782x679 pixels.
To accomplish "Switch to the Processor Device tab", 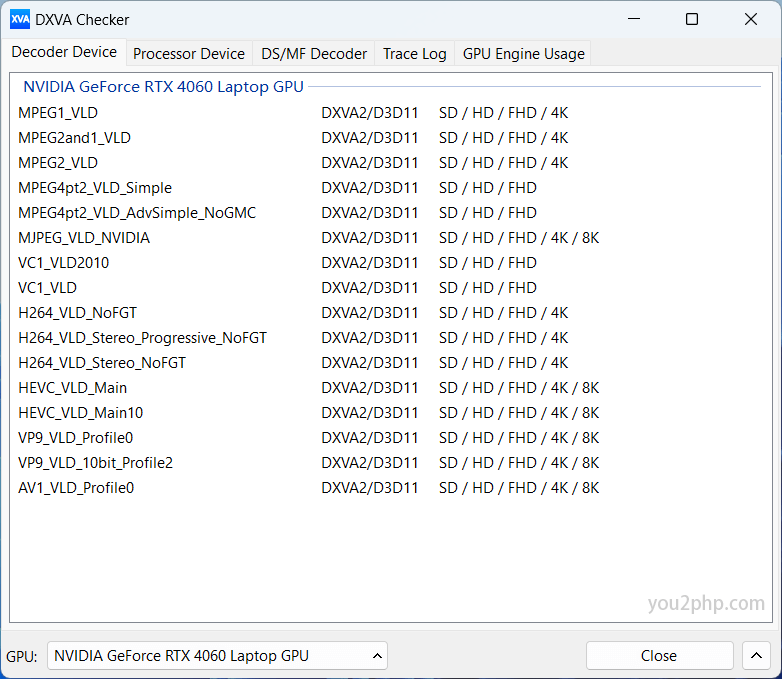I will (188, 54).
